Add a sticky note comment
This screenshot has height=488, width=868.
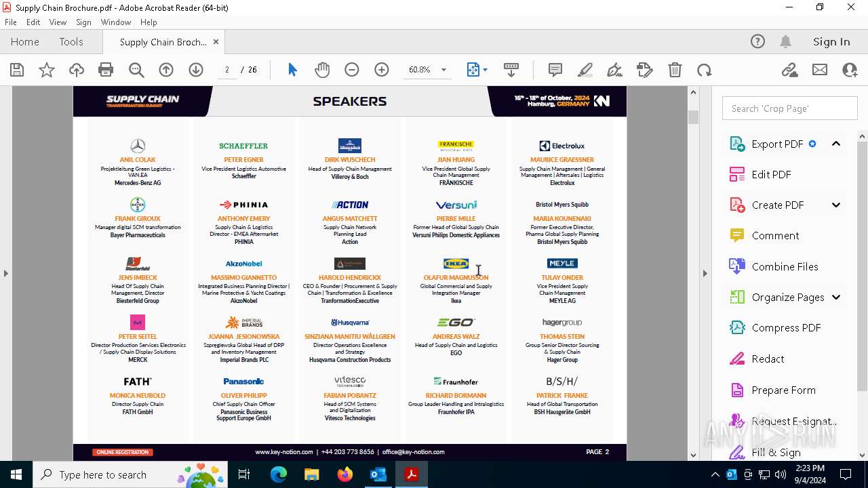(555, 70)
